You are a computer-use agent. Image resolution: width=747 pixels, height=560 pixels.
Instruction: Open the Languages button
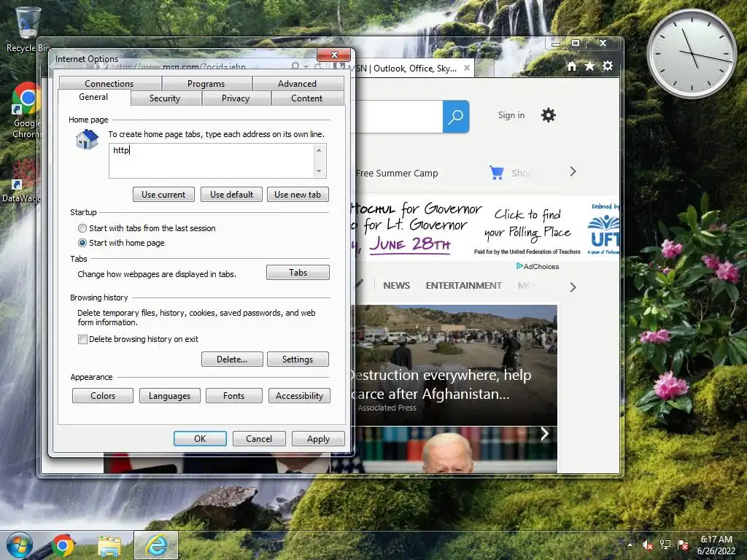click(x=169, y=396)
